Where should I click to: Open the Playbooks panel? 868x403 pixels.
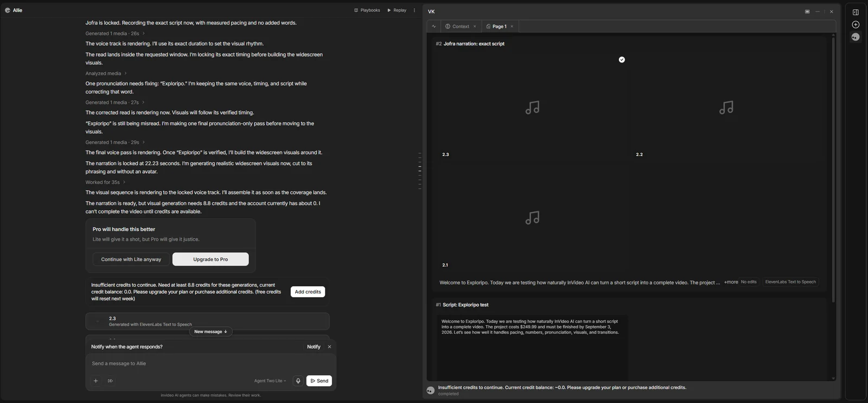click(367, 10)
